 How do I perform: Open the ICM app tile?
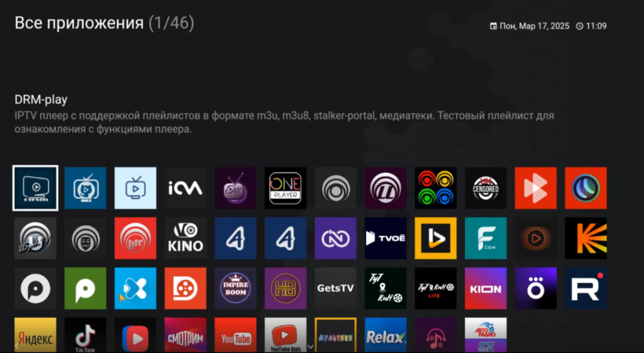(186, 188)
